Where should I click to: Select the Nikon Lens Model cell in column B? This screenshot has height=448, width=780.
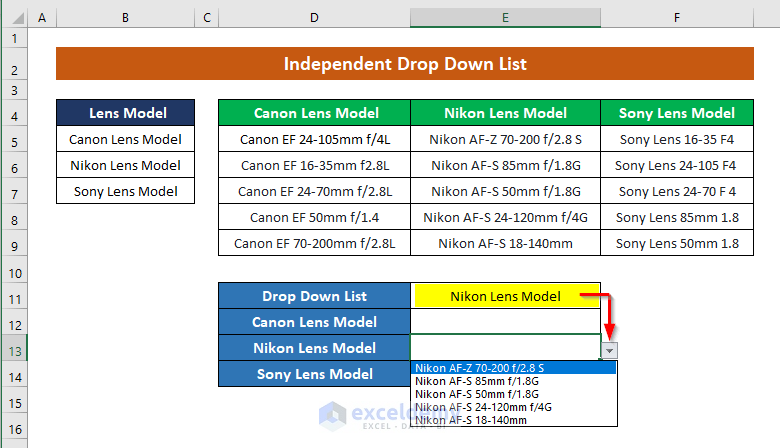(x=125, y=165)
